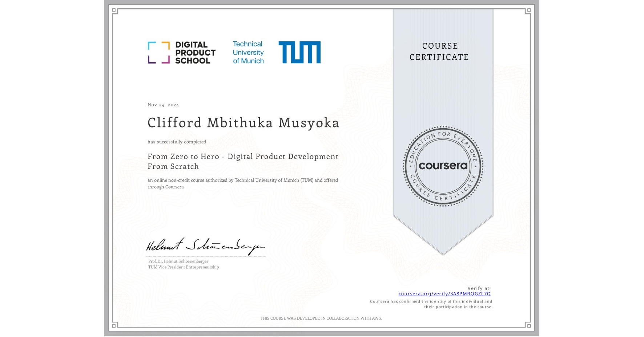
Task: Select the 'has successfully completed' line
Action: (177, 142)
